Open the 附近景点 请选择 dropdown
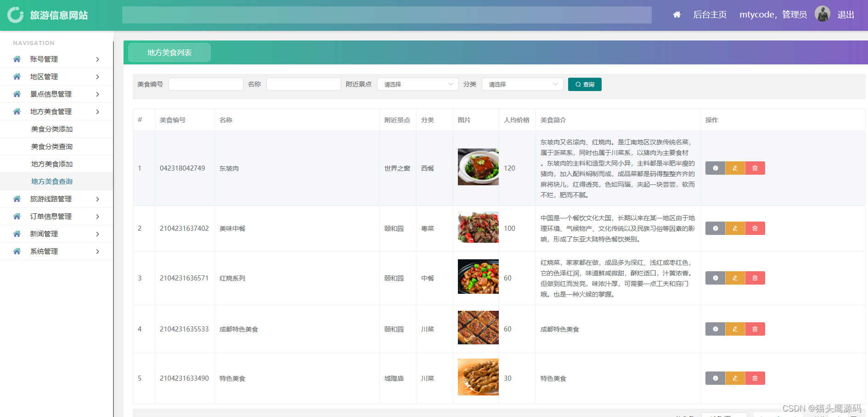 coord(417,84)
